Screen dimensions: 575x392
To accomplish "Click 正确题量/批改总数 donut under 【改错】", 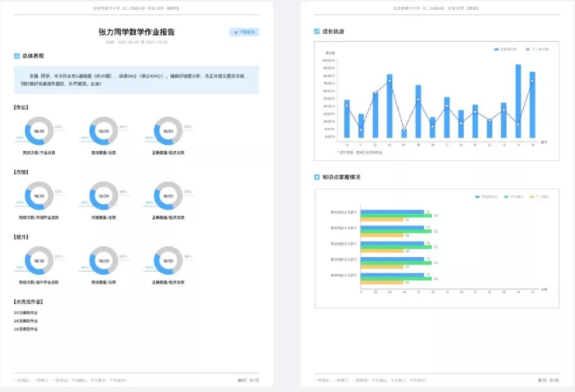I will tap(168, 195).
